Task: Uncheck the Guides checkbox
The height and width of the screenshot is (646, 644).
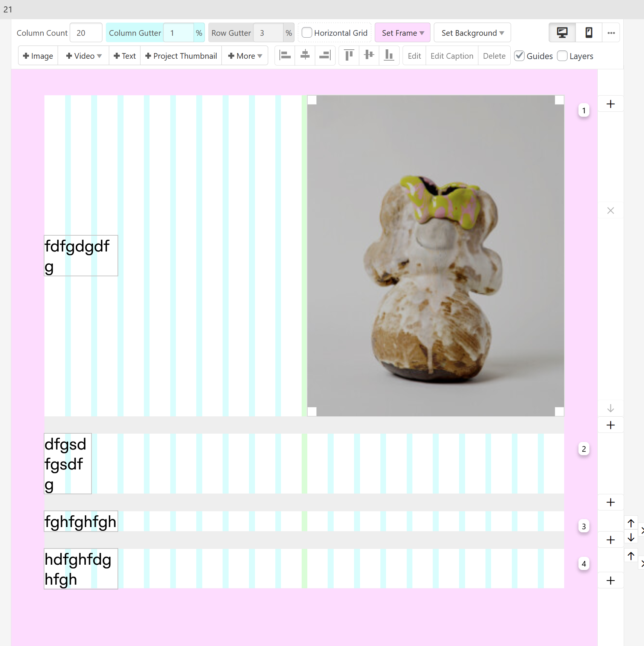Action: pyautogui.click(x=520, y=56)
